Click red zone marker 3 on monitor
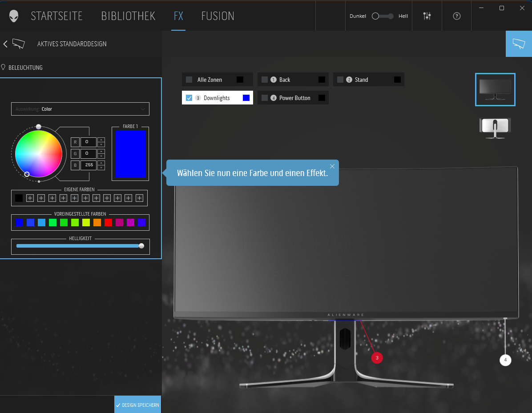532x413 pixels. click(377, 358)
